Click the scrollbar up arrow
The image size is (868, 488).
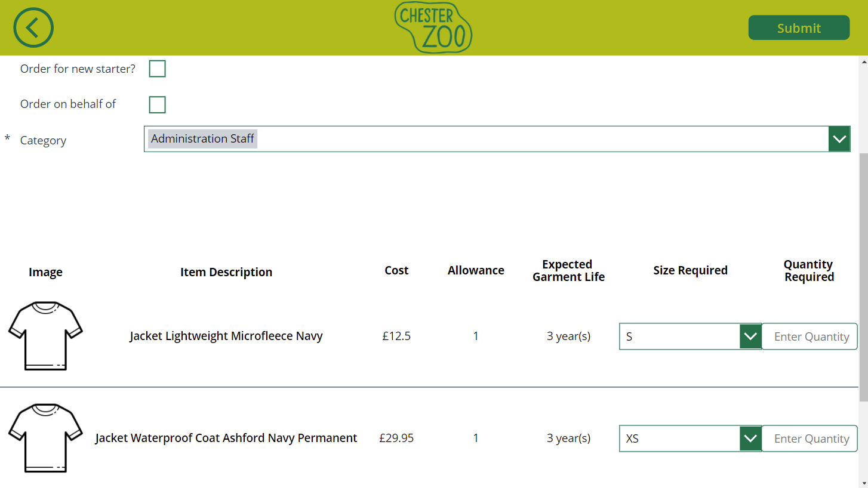[x=863, y=61]
